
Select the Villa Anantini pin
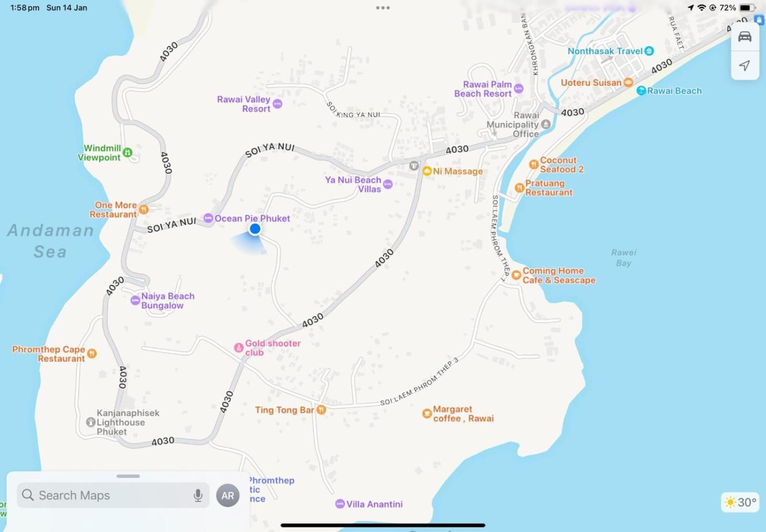340,504
